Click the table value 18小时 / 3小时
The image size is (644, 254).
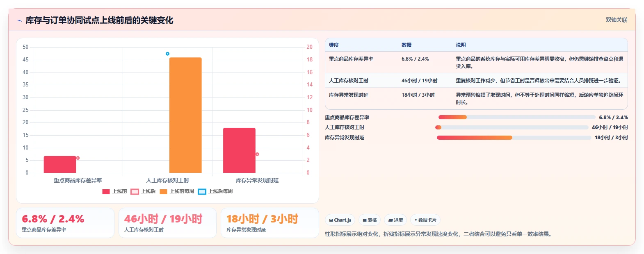click(418, 95)
